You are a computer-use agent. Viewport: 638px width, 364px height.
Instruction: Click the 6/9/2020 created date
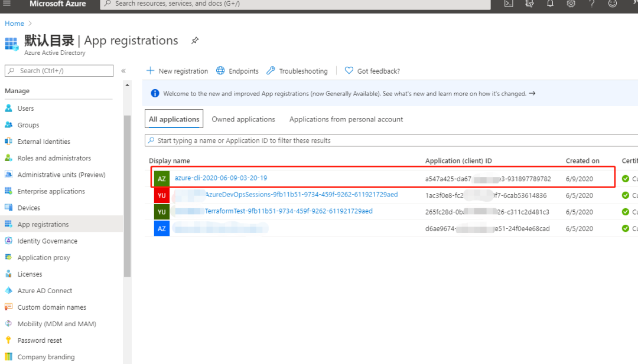pyautogui.click(x=580, y=179)
